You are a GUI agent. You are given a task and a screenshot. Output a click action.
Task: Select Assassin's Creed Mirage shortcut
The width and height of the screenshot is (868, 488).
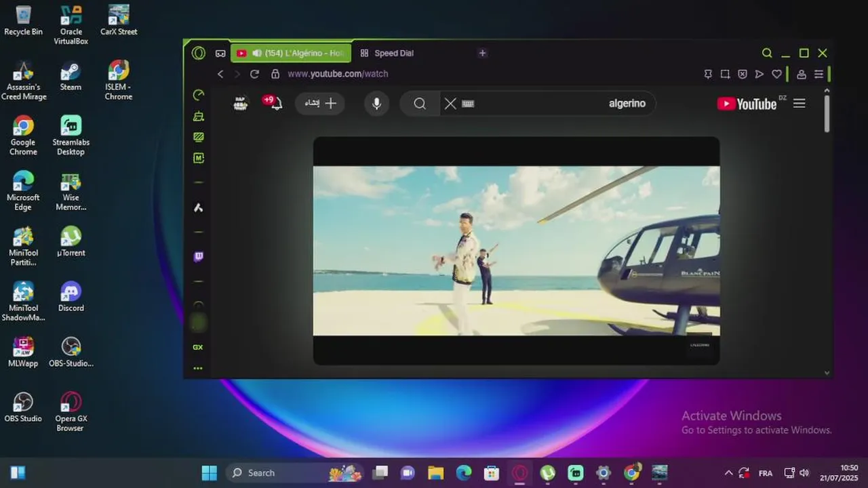tap(24, 81)
